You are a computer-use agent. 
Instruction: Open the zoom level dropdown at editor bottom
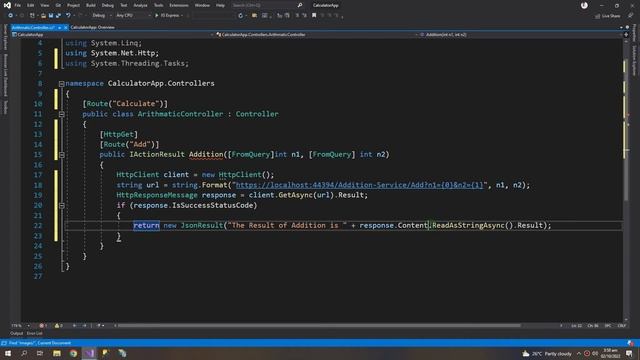(x=20, y=326)
